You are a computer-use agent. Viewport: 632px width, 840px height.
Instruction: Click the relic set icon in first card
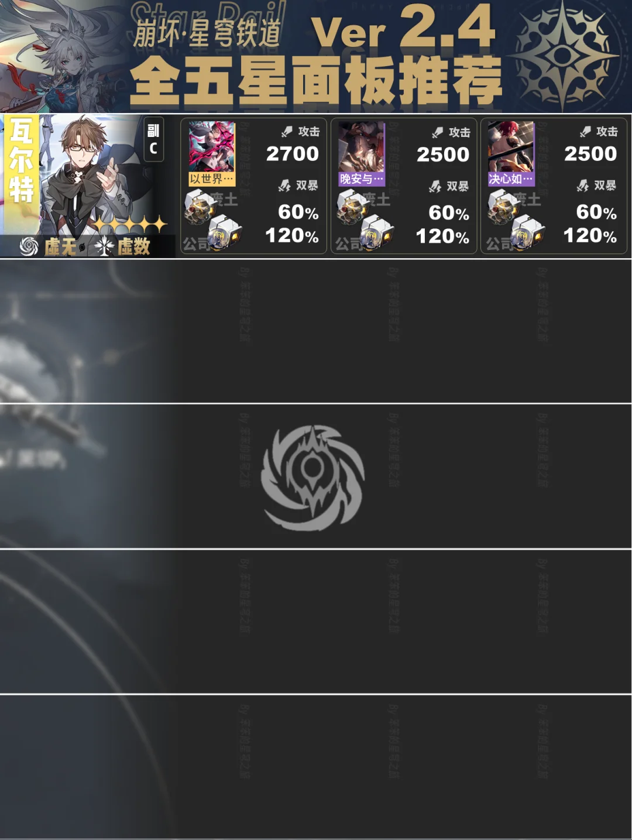tap(200, 207)
